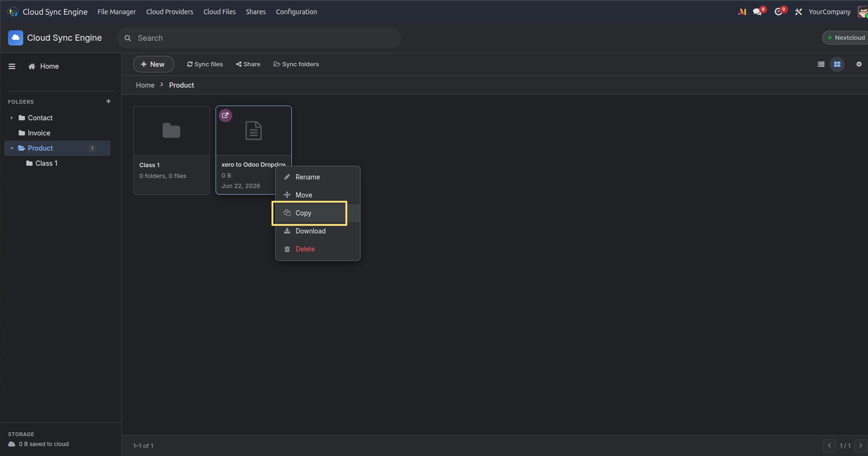Go to Home in the breadcrumb

[x=145, y=85]
